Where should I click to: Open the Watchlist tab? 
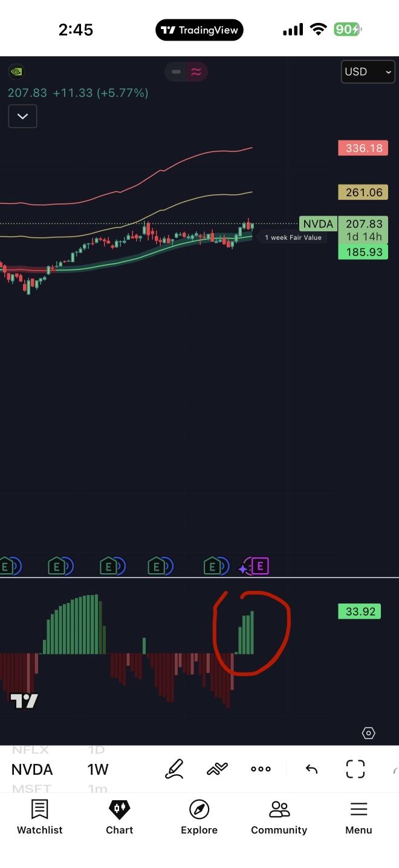40,817
